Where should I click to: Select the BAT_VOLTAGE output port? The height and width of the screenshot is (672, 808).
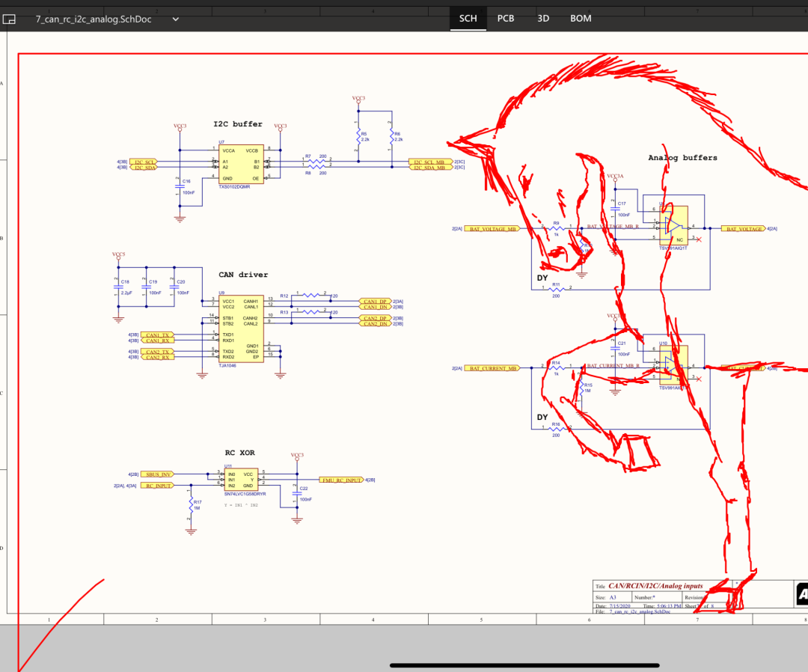(x=744, y=229)
